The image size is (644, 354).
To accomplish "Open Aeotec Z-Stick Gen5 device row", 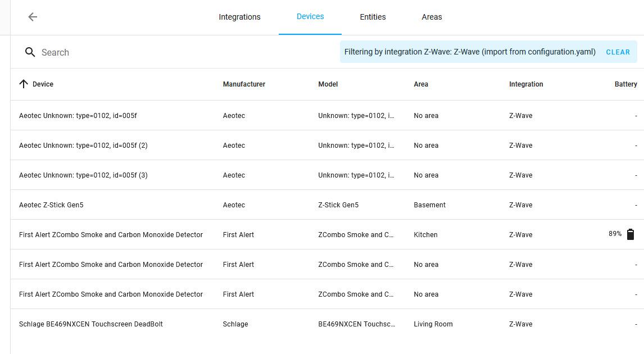I will [328, 205].
